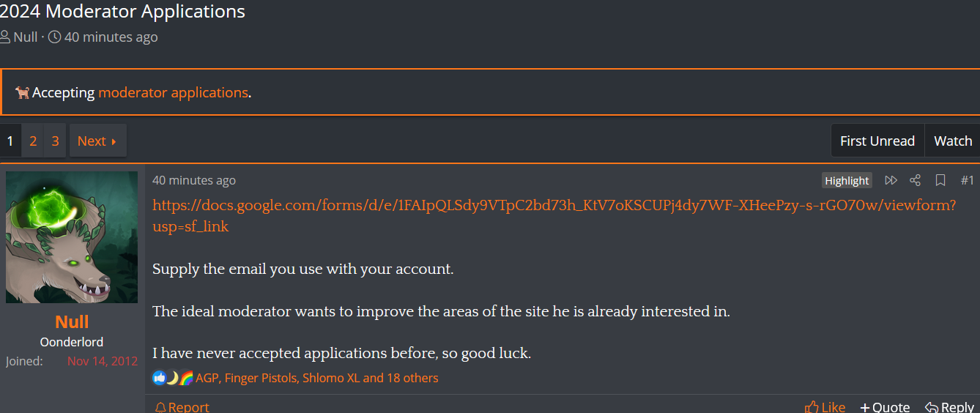Watch this thread
The width and height of the screenshot is (980, 413).
952,141
